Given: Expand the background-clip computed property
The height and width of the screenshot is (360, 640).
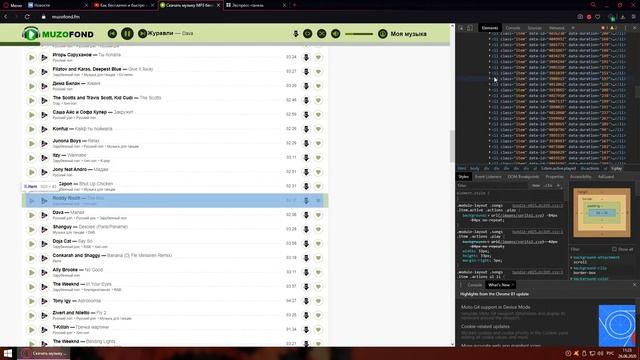Looking at the screenshot, I should [571, 268].
